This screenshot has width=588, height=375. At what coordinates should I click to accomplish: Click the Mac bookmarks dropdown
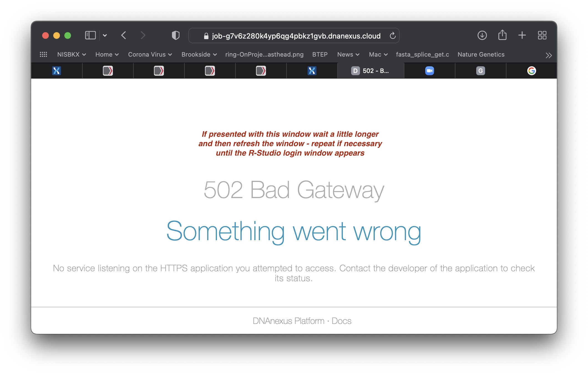click(378, 54)
